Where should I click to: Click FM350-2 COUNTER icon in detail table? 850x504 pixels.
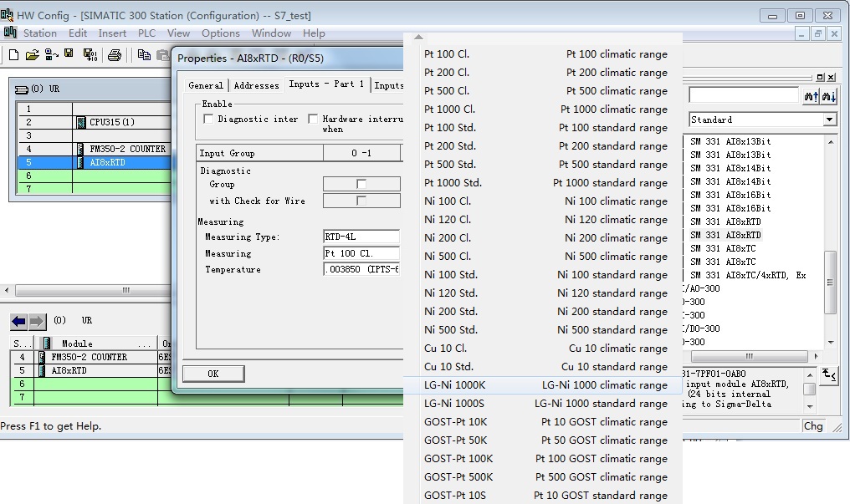(x=42, y=357)
